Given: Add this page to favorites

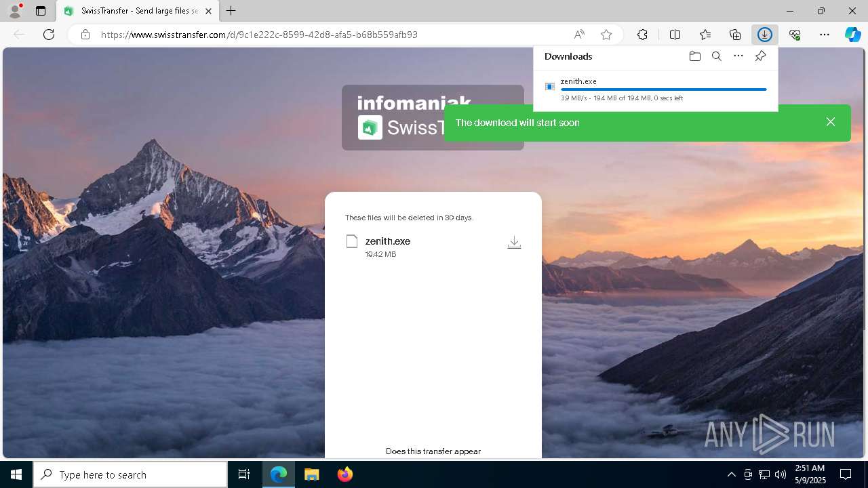Looking at the screenshot, I should click(x=606, y=35).
